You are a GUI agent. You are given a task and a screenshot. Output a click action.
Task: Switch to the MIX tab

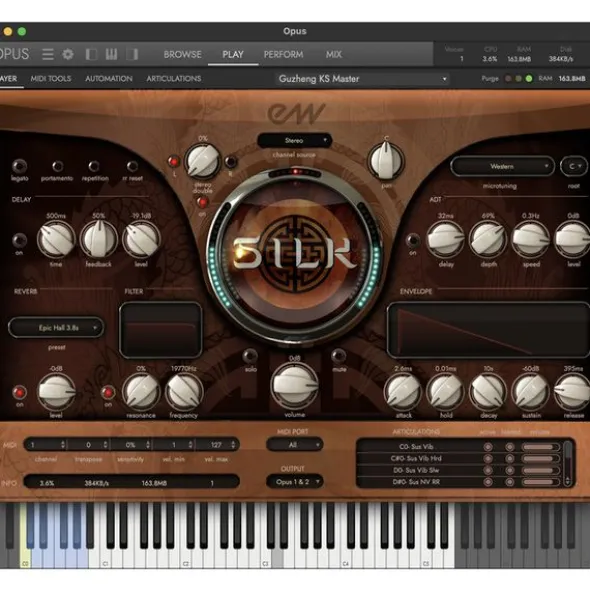(334, 54)
